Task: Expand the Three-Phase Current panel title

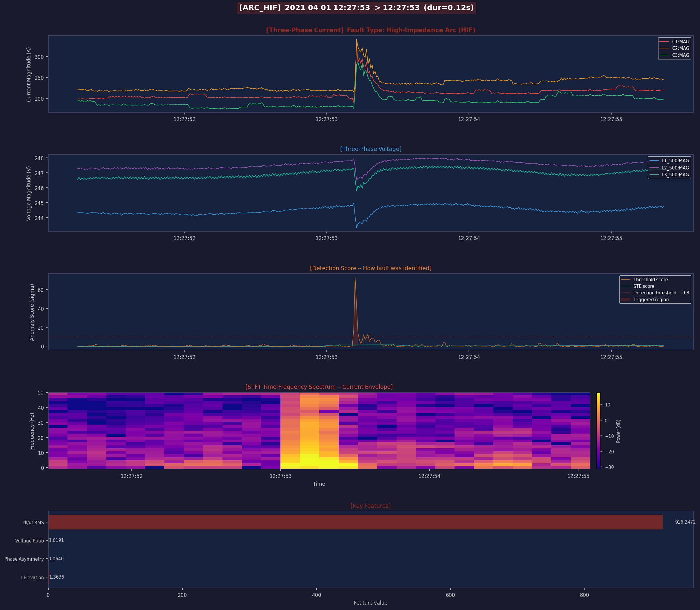Action: [371, 30]
